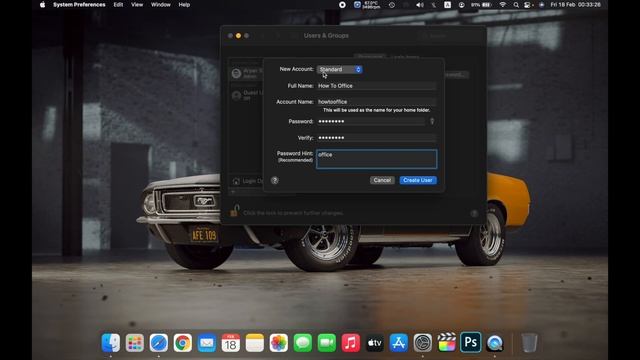This screenshot has width=640, height=360.
Task: Open Launchpad from the Dock
Action: click(x=135, y=343)
